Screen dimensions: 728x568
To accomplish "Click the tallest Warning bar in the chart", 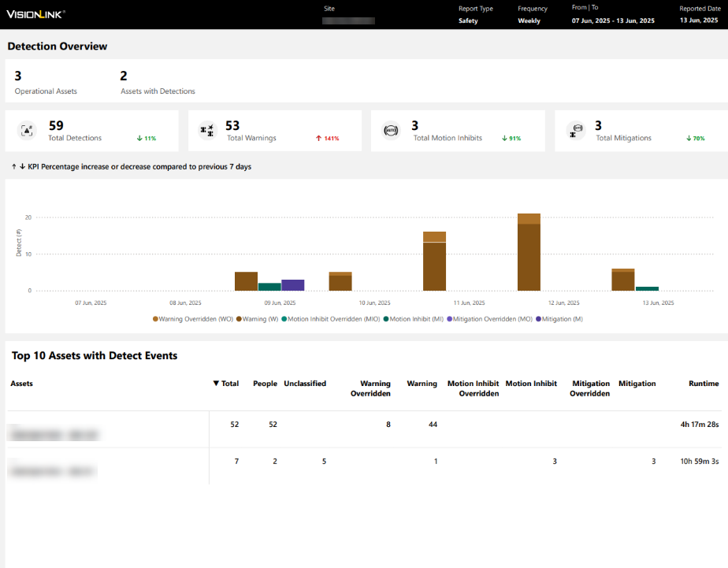I will click(529, 257).
